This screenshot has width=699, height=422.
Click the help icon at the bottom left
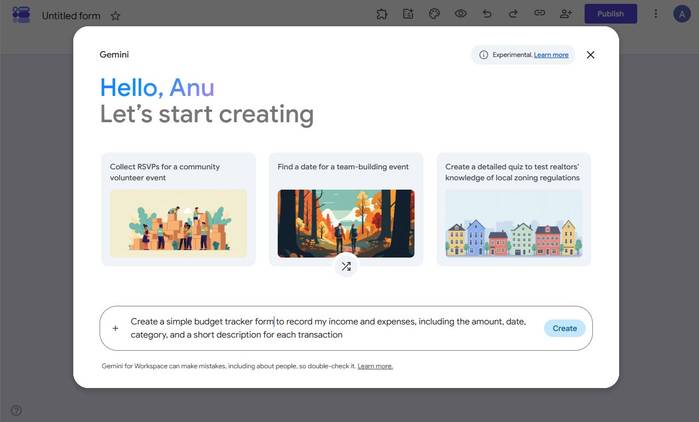click(16, 410)
